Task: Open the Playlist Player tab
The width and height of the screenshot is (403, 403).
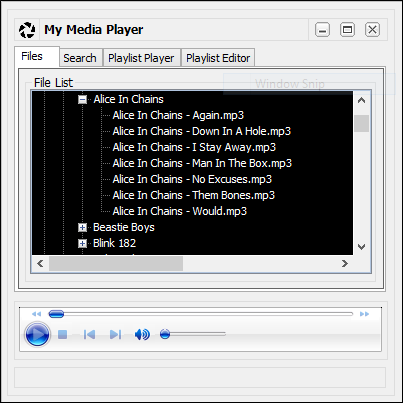Action: click(141, 58)
